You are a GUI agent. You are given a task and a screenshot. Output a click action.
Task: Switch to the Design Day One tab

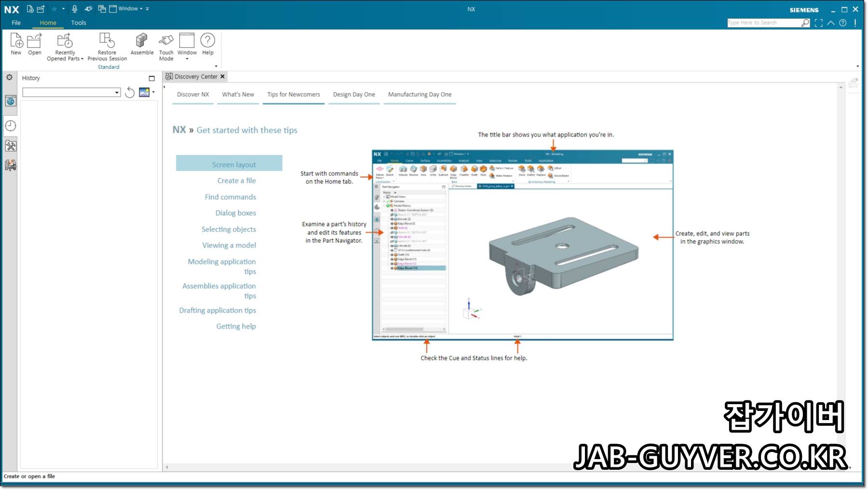[x=354, y=95]
